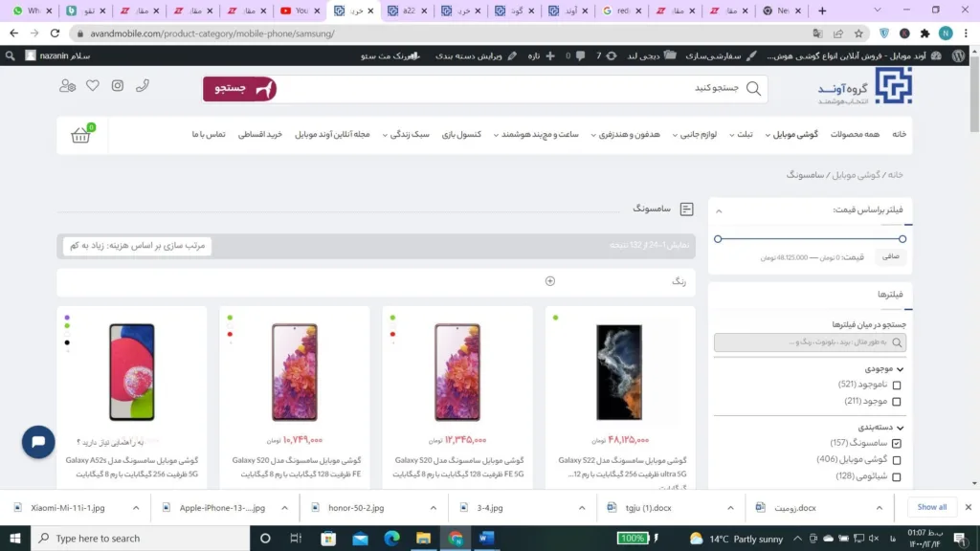This screenshot has height=551, width=980.
Task: Click the magnifier icon in site search
Action: [754, 89]
